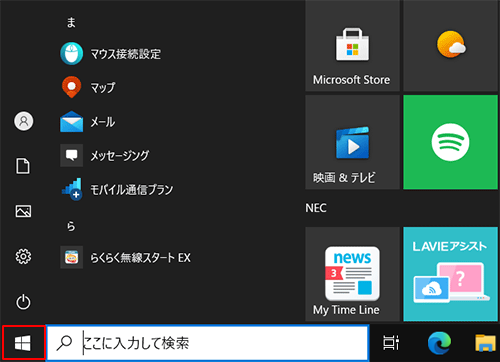Image resolution: width=500 pixels, height=362 pixels.
Task: Launch マウス接続設定 app
Action: coord(112,54)
